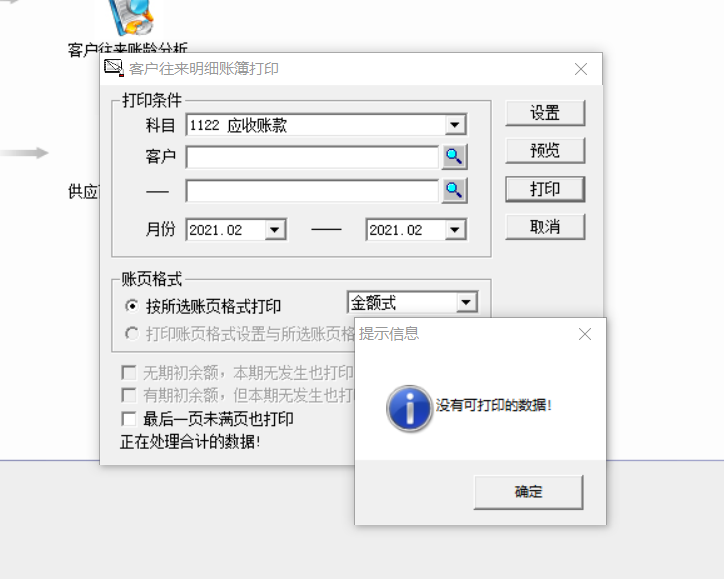Click the 设置 button
The width and height of the screenshot is (724, 579).
545,113
